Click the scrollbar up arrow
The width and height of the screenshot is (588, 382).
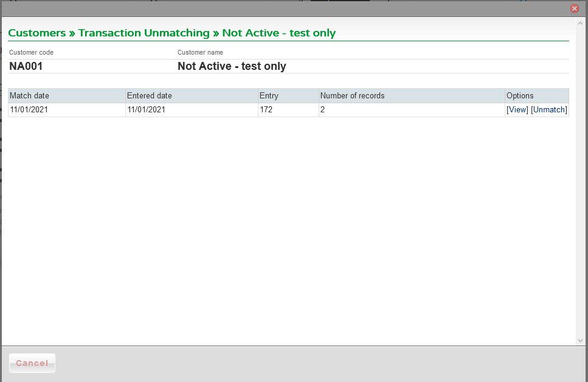point(580,23)
